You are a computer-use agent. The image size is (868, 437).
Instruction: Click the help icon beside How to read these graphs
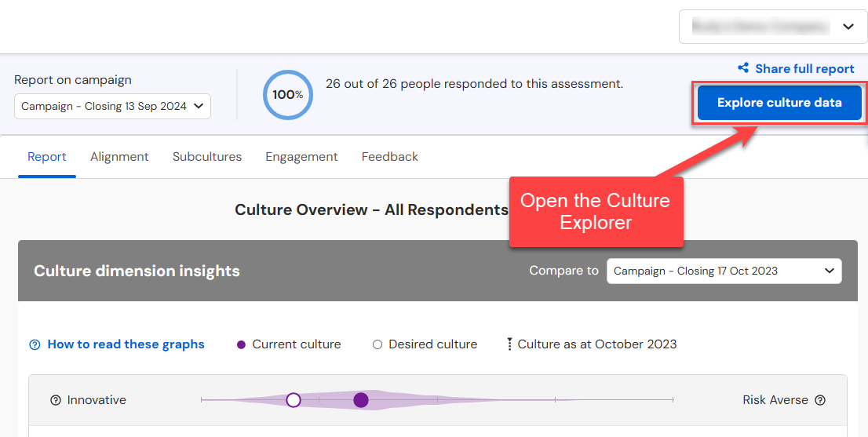(x=35, y=344)
